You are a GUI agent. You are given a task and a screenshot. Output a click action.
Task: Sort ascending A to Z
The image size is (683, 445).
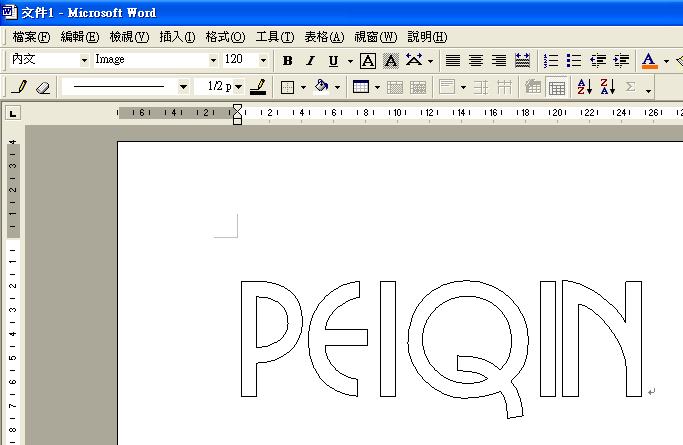point(585,87)
